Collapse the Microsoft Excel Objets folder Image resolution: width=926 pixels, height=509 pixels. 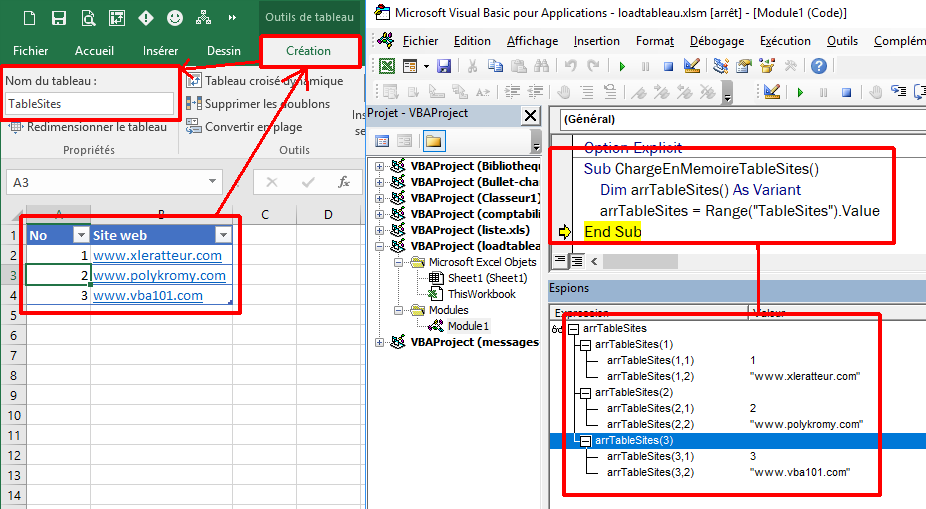tap(399, 262)
